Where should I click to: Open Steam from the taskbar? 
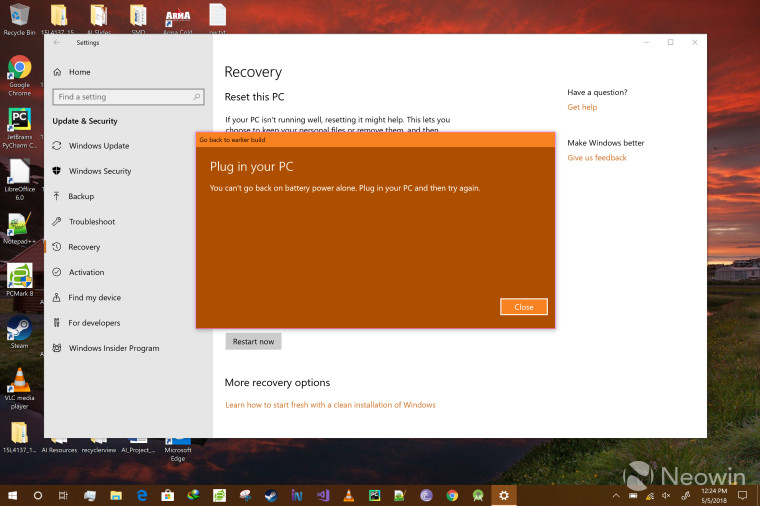271,495
